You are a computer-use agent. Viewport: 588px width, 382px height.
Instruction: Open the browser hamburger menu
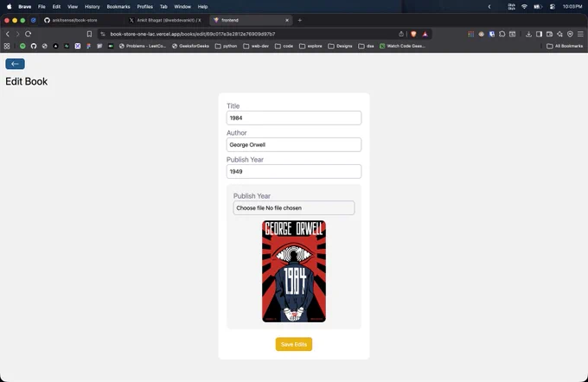click(580, 34)
